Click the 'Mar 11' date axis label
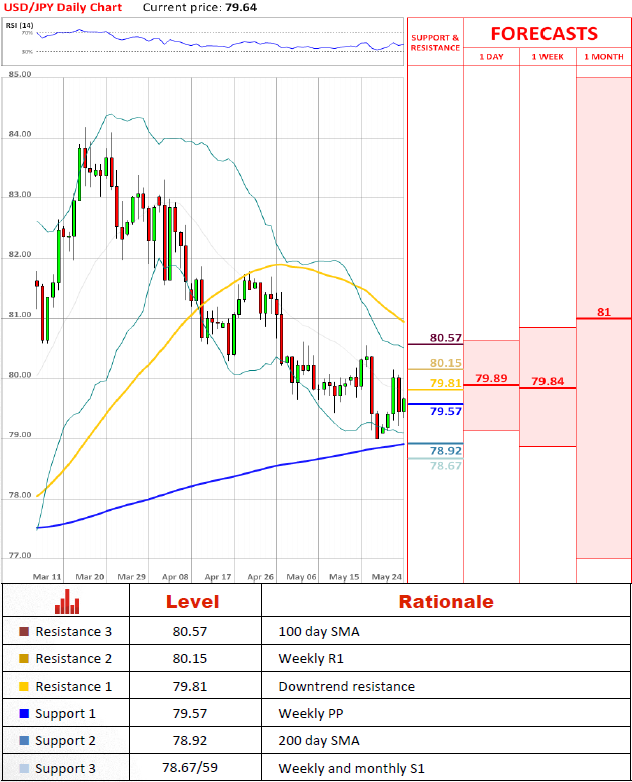632x782 pixels. pos(47,577)
